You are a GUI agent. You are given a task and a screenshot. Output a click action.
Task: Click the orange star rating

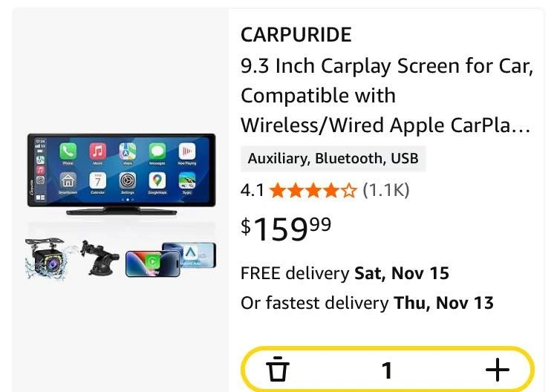point(313,191)
